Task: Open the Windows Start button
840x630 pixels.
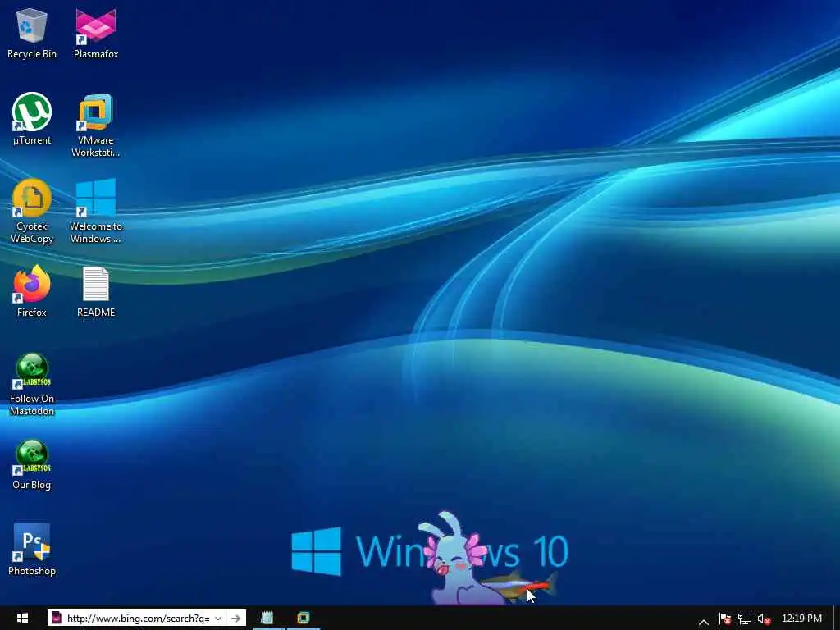Action: point(22,619)
